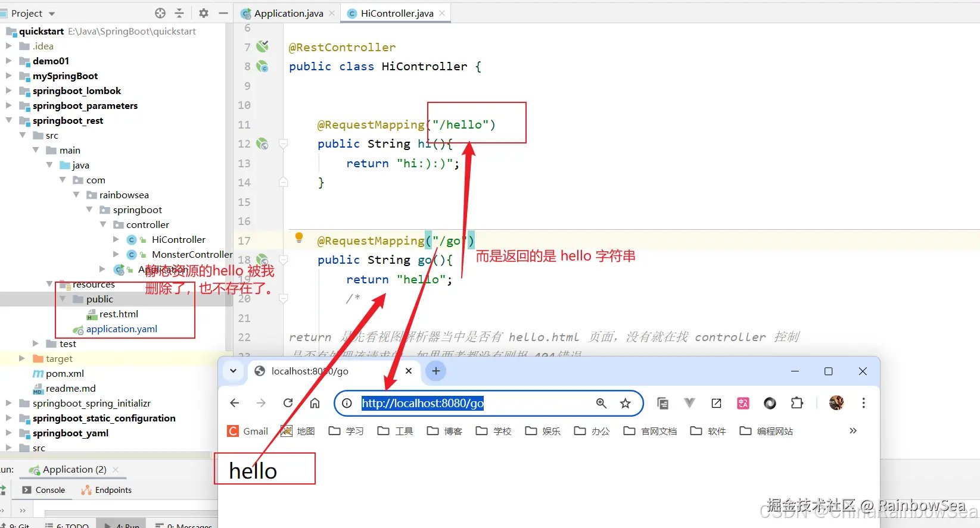Open the Gmail bookmark
Image resolution: width=980 pixels, height=528 pixels.
point(248,431)
